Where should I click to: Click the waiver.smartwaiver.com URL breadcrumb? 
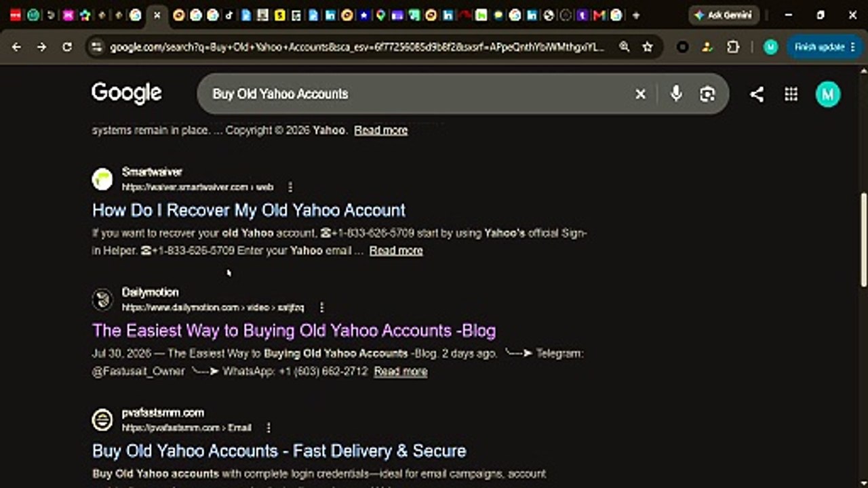(197, 187)
